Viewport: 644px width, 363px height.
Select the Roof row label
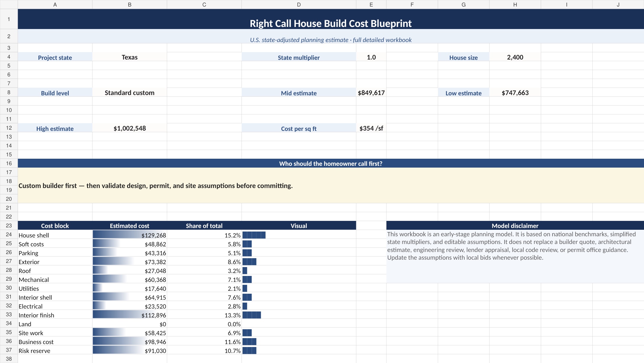click(55, 270)
